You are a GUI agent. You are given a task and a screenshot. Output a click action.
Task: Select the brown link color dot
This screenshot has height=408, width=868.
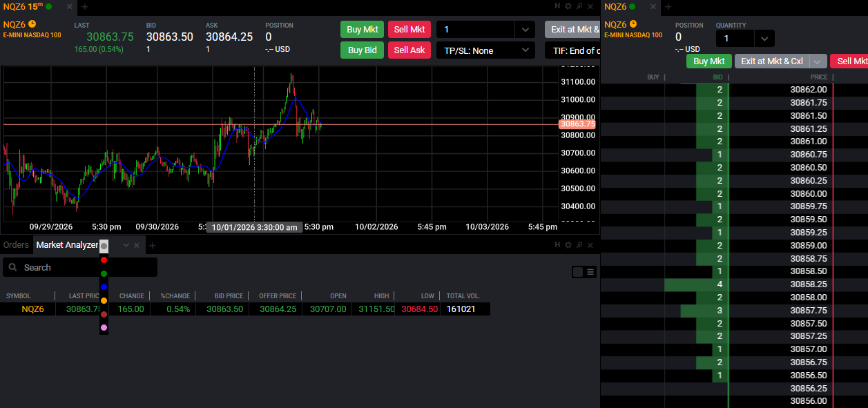point(104,314)
